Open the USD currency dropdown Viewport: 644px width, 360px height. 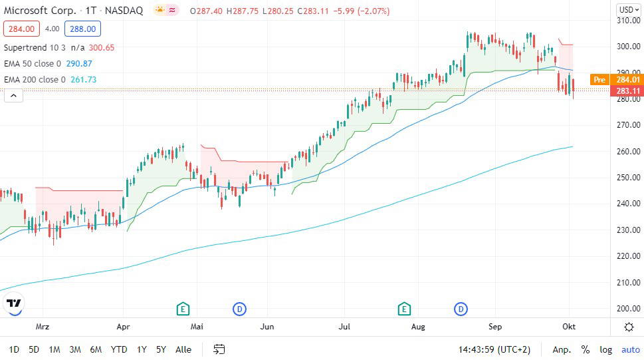click(629, 9)
